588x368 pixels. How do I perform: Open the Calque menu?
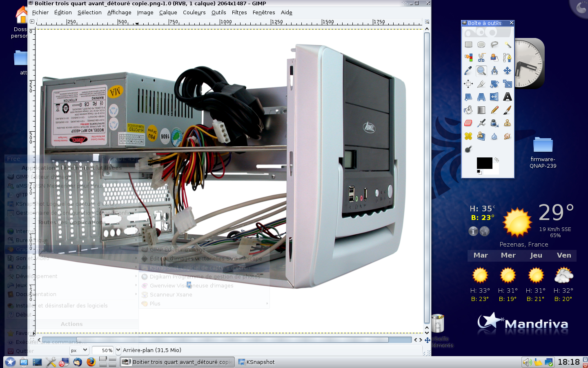168,13
